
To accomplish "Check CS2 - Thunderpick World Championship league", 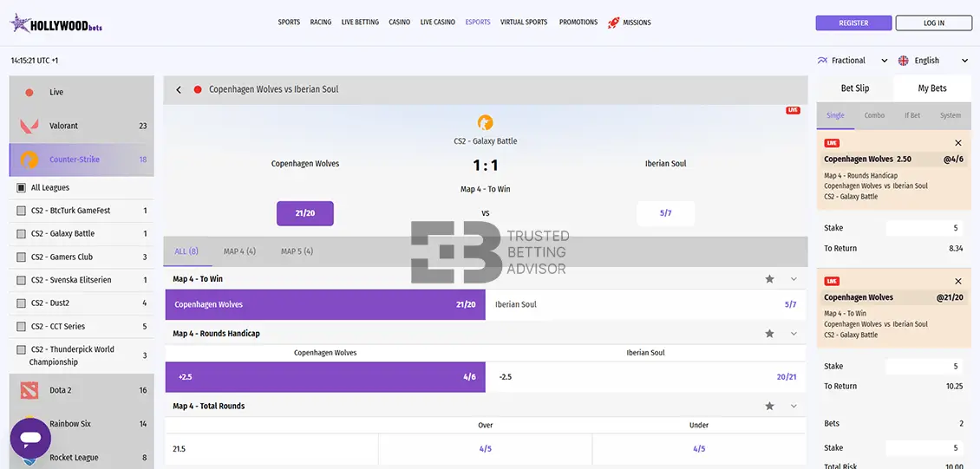I will (x=21, y=349).
